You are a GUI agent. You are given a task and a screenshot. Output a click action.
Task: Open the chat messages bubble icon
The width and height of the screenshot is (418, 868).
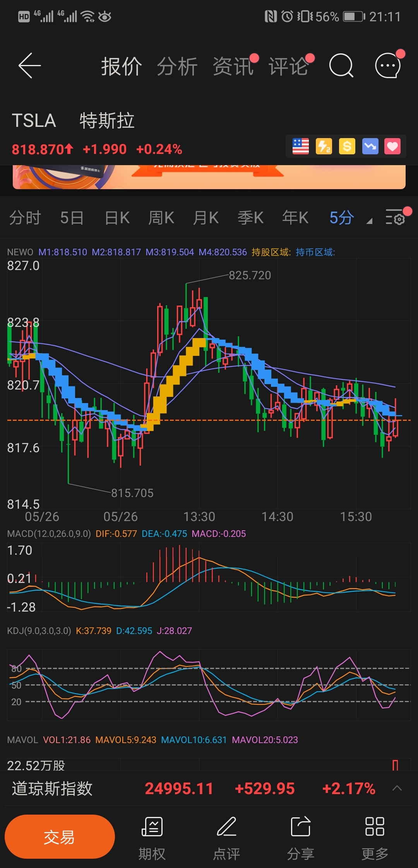(x=388, y=66)
